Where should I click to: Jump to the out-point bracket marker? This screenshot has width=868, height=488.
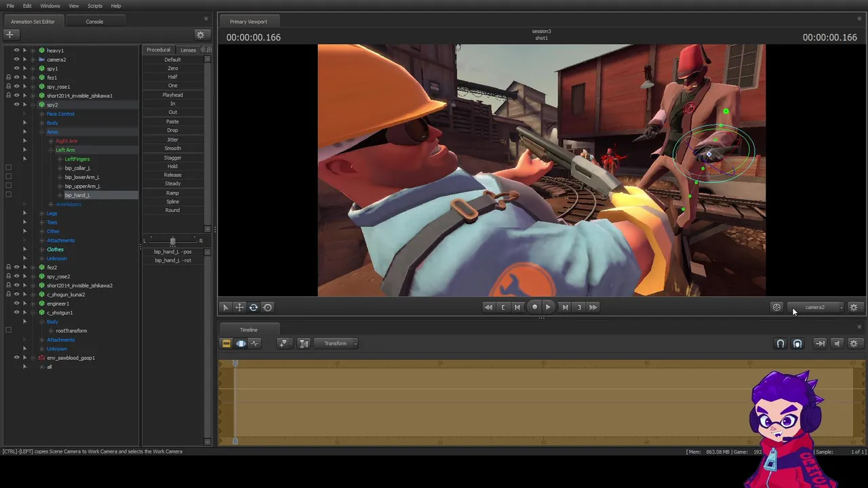click(x=579, y=307)
